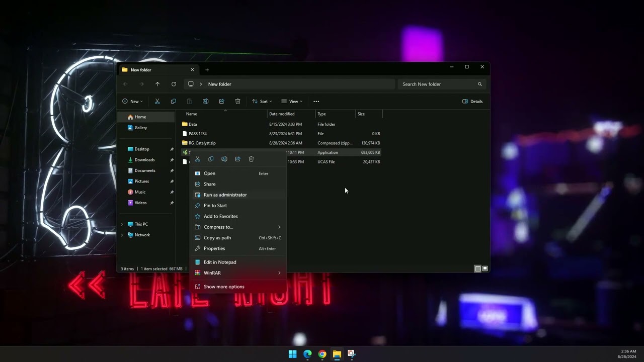Click the Delete trash icon in the toolbar
This screenshot has height=362, width=644.
237,101
